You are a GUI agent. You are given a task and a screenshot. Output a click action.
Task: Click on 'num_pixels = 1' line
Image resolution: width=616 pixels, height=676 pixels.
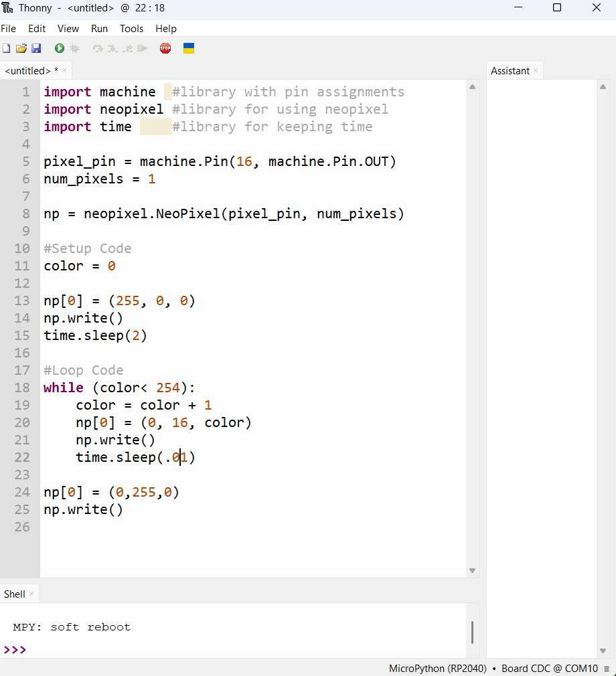99,179
